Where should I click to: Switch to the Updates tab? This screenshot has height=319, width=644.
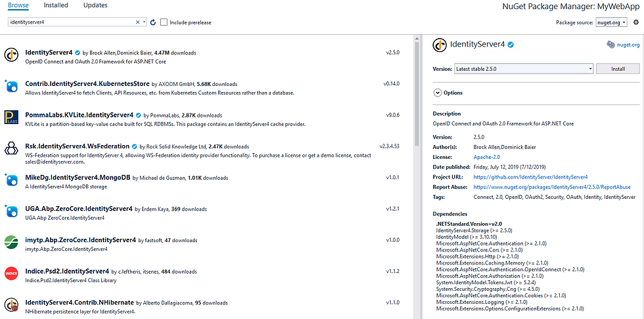tap(95, 5)
